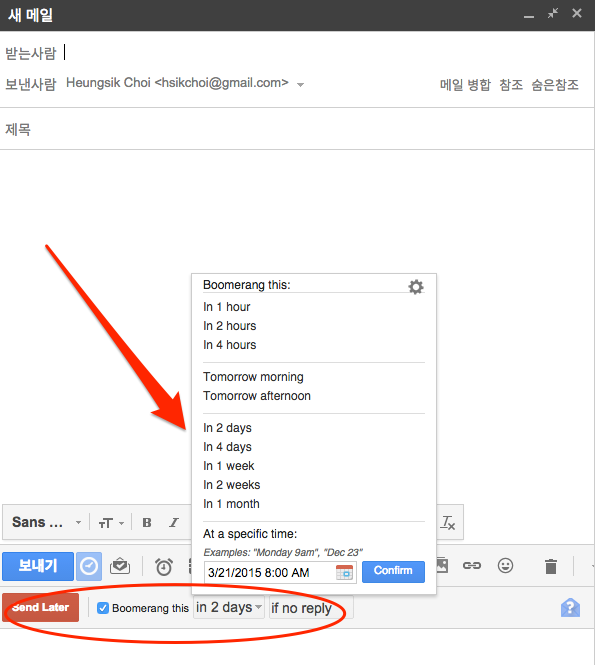Close the 새 메일 compose window
The width and height of the screenshot is (595, 665).
[x=577, y=14]
